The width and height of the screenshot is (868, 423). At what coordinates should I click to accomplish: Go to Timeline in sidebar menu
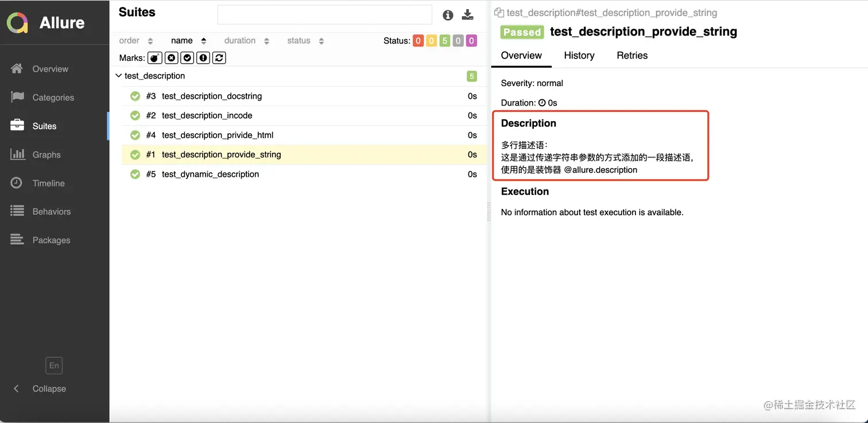click(49, 183)
